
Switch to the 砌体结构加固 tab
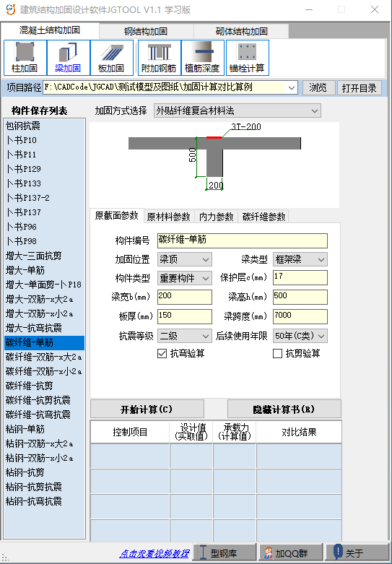point(241,31)
